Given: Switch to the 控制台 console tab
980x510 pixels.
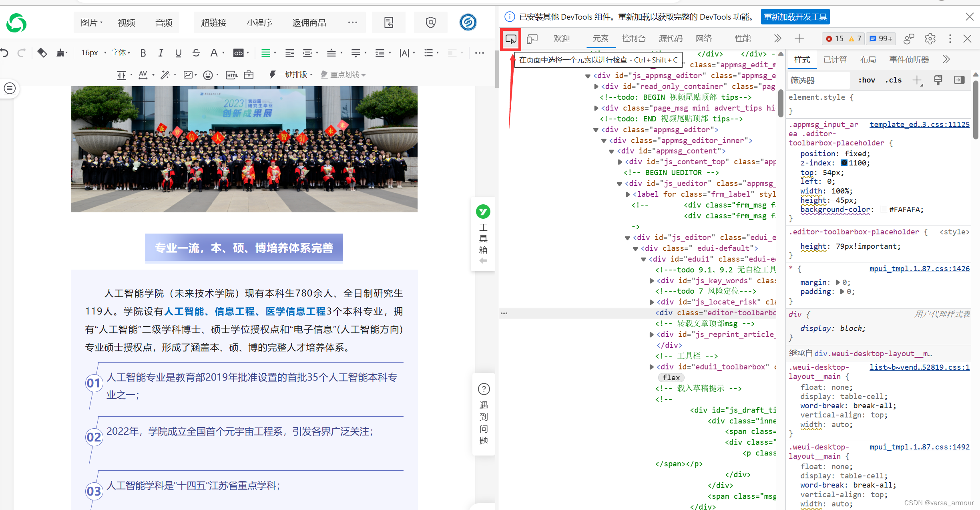Looking at the screenshot, I should point(633,38).
